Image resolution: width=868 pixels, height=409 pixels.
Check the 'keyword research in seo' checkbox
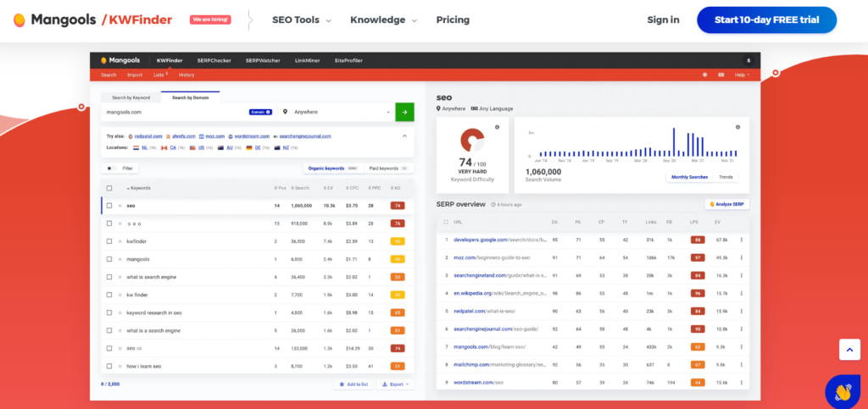[109, 312]
